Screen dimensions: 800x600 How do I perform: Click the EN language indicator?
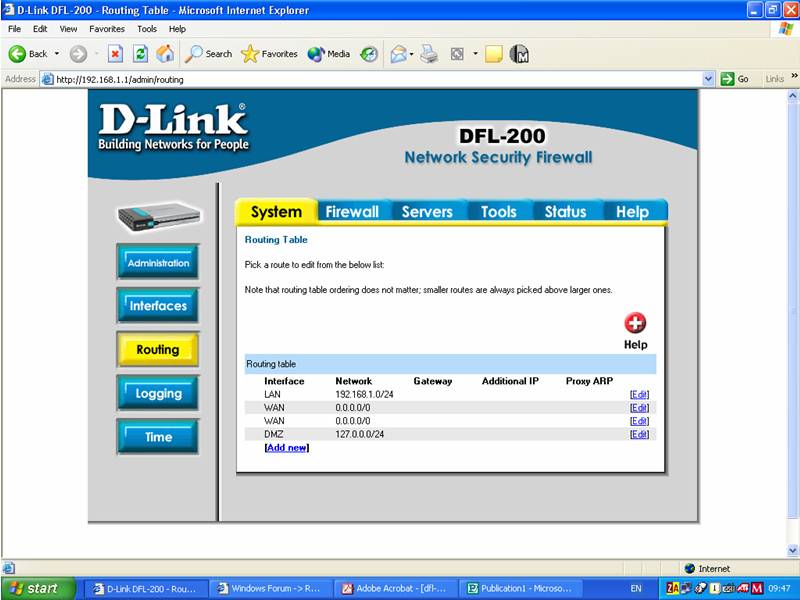click(636, 588)
